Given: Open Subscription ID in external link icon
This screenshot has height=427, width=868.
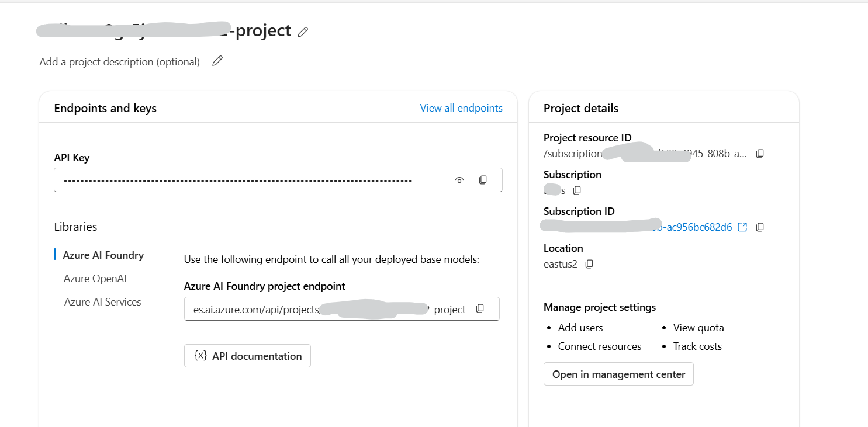Looking at the screenshot, I should [x=742, y=227].
